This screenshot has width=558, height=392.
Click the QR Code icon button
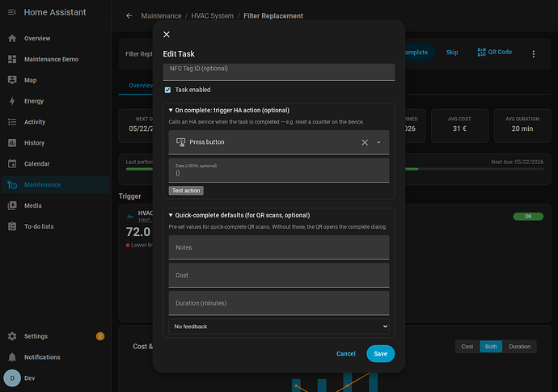pos(494,53)
